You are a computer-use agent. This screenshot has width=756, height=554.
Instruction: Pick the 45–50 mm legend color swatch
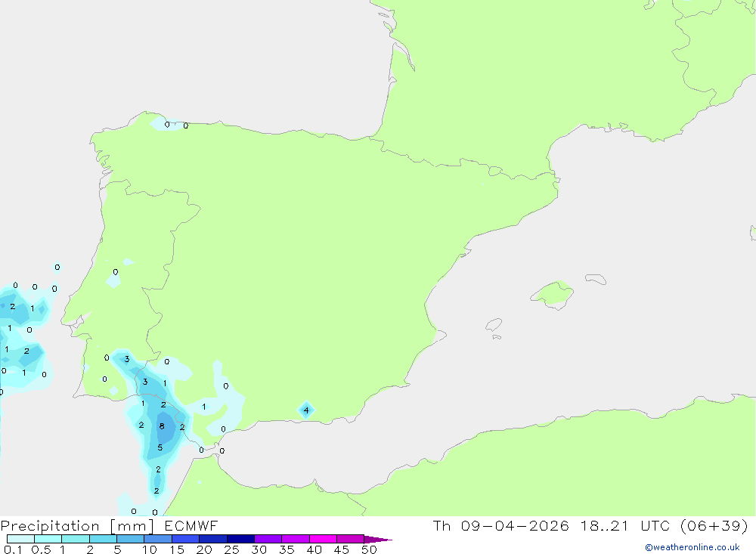(351, 539)
